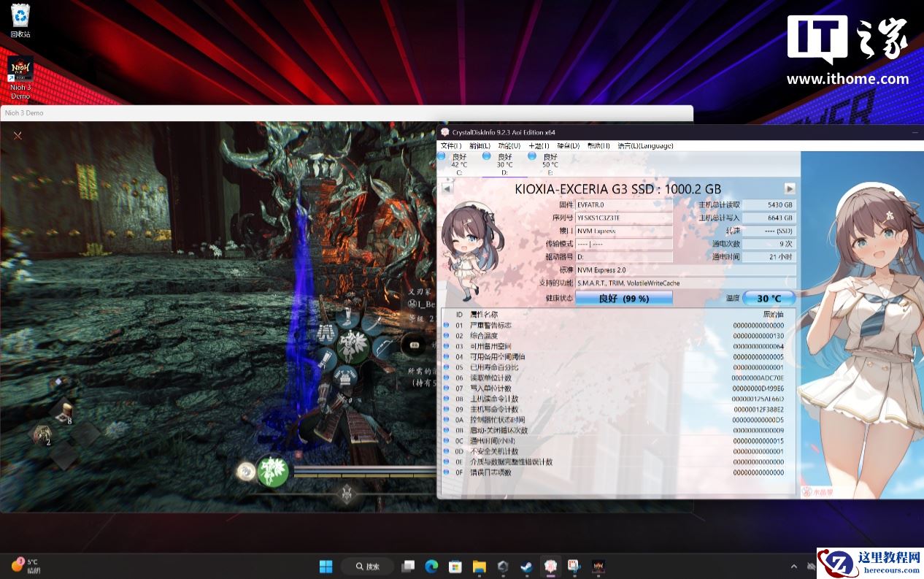Click the crossed-swords icon in Nioh 3 window
Image resolution: width=924 pixels, height=579 pixels.
point(18,135)
